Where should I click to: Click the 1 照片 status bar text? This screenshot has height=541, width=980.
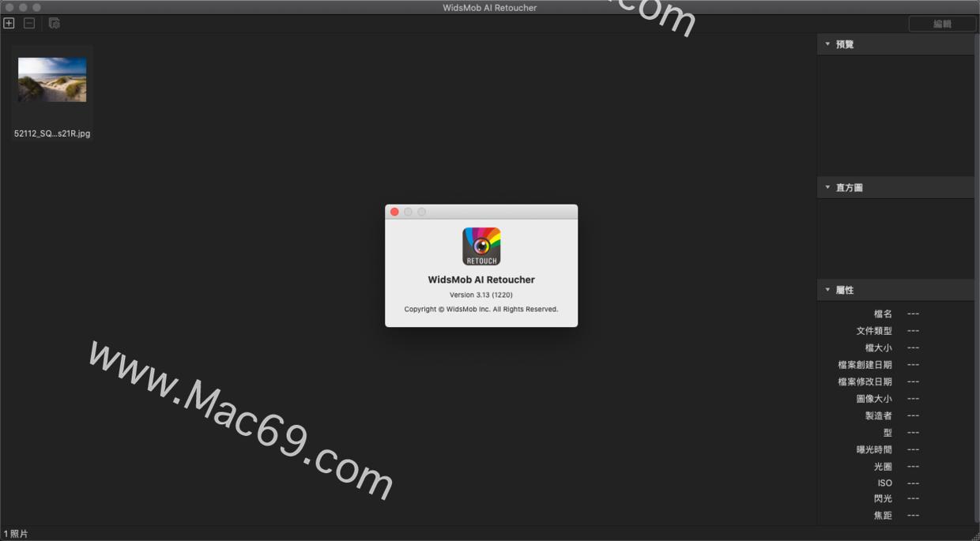pos(16,534)
